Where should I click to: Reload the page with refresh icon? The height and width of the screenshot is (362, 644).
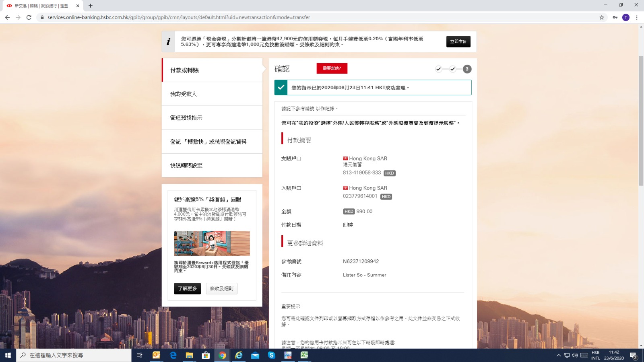(x=29, y=17)
